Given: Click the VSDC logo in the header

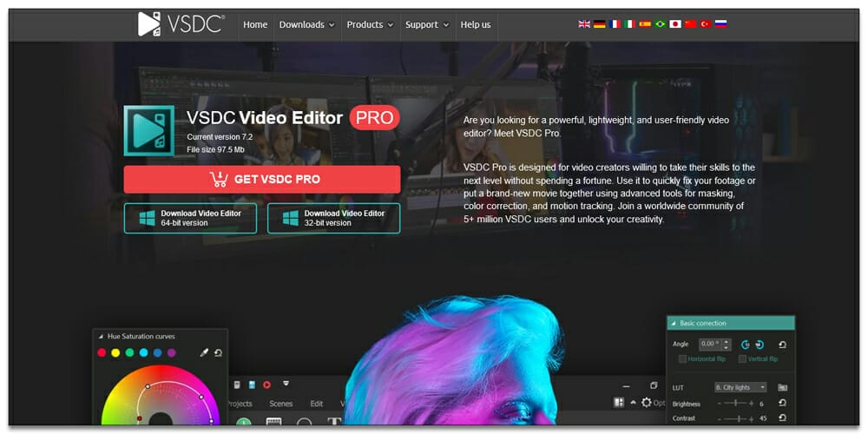Looking at the screenshot, I should point(181,24).
